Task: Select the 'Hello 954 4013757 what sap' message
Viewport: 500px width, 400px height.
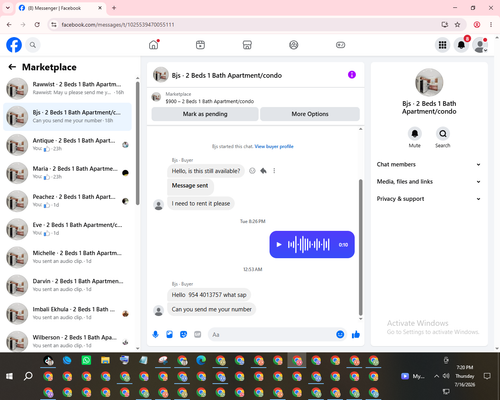Action: 209,295
